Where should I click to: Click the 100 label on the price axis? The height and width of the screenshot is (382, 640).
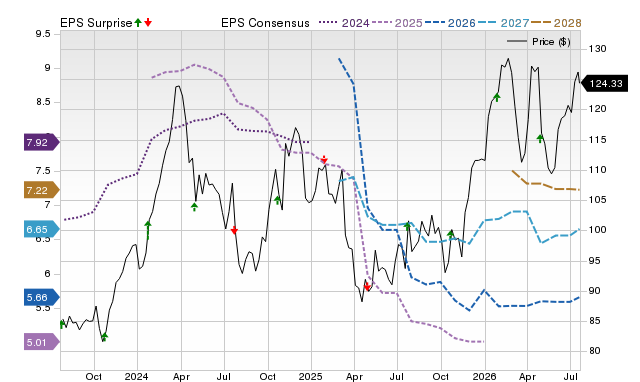pyautogui.click(x=597, y=230)
